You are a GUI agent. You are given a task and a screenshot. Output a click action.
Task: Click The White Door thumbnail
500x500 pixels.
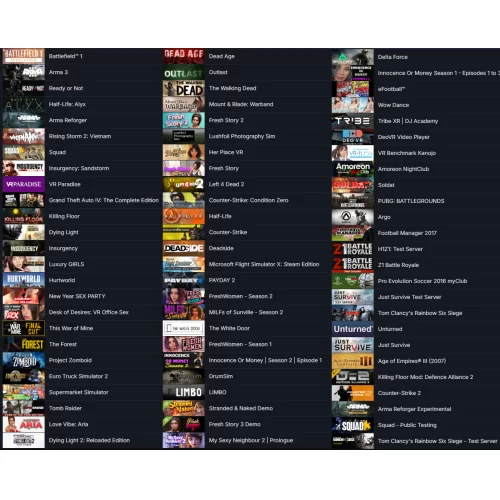pyautogui.click(x=184, y=328)
